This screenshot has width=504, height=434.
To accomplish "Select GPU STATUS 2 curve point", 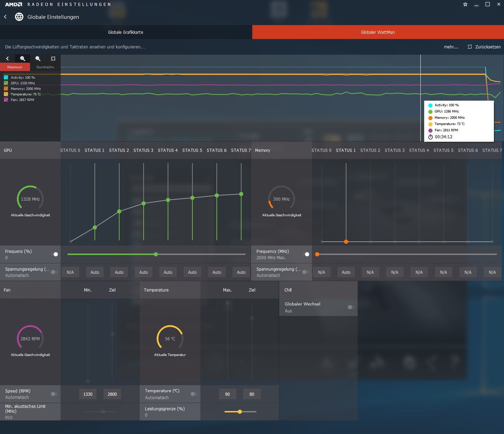I will [119, 211].
